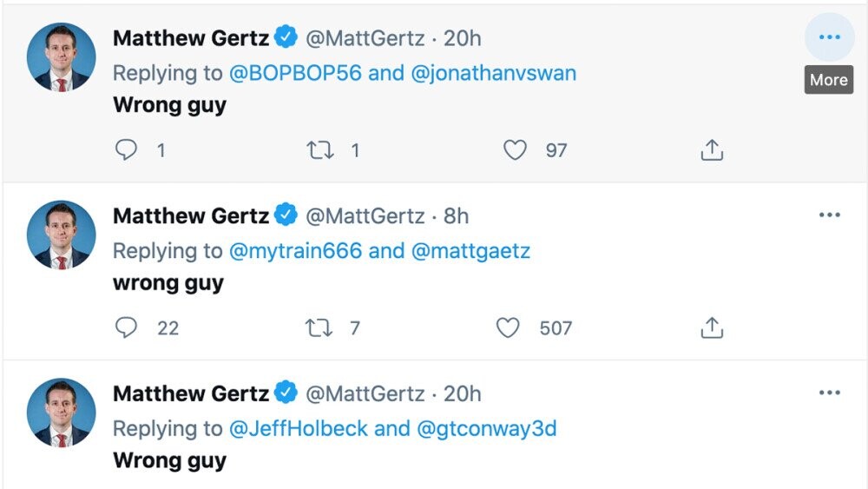Open the 8h timestamp of the second tweet
The height and width of the screenshot is (489, 868).
[456, 215]
